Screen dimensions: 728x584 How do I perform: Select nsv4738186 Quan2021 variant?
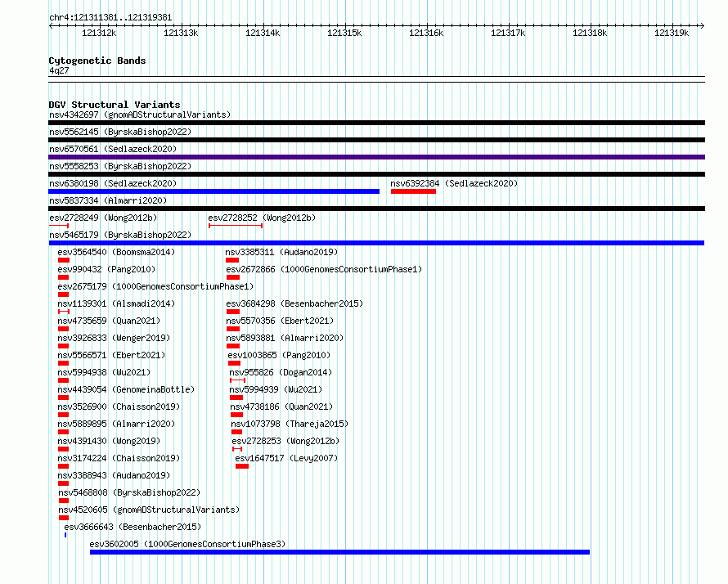236,415
